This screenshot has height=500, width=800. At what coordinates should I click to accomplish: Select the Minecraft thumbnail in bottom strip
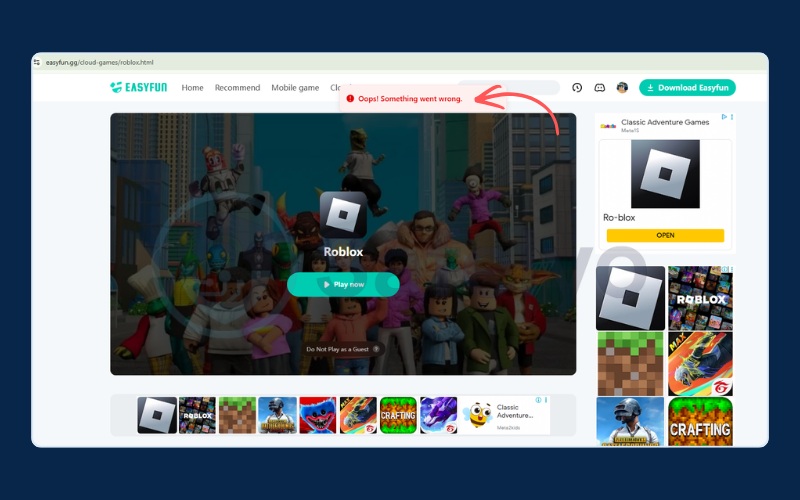(237, 415)
